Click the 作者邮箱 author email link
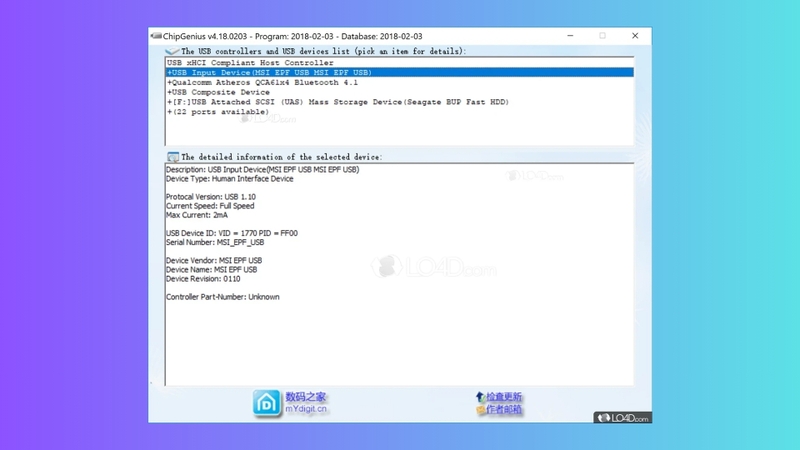Screen dimensions: 800x450 504,409
